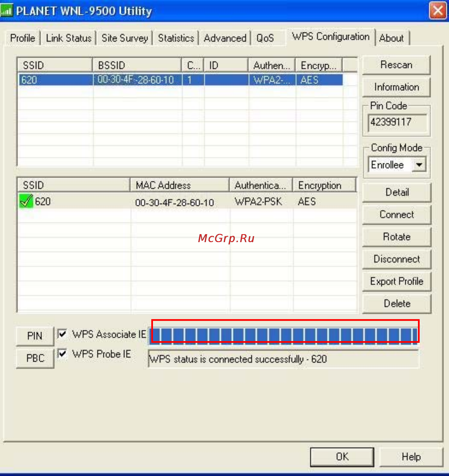Start WPS with the PIN button

pyautogui.click(x=35, y=336)
